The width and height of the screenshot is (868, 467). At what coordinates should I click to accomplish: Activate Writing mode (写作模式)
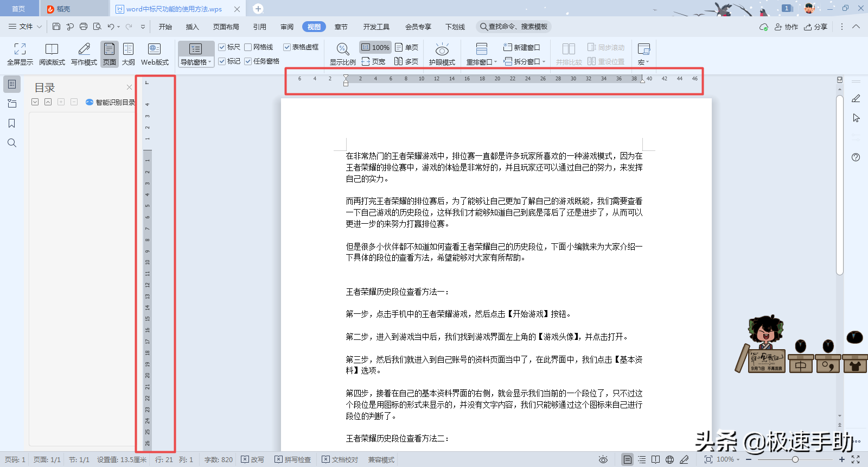(84, 54)
